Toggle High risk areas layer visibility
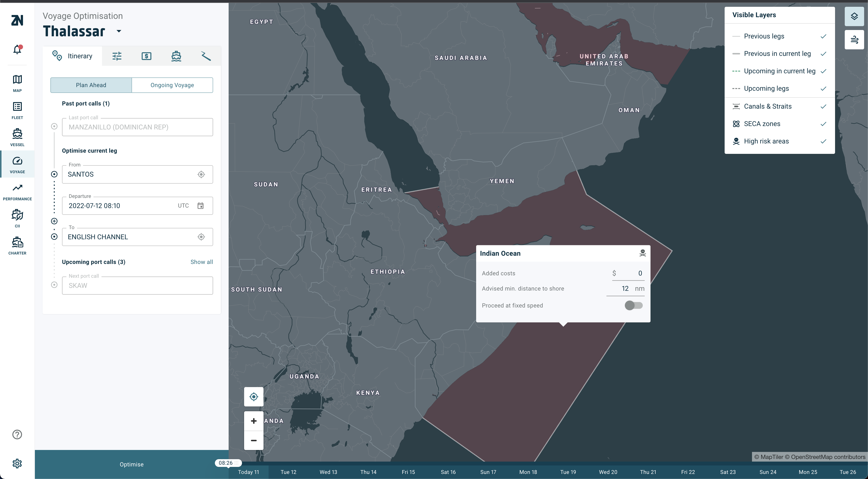The image size is (868, 479). coord(823,141)
